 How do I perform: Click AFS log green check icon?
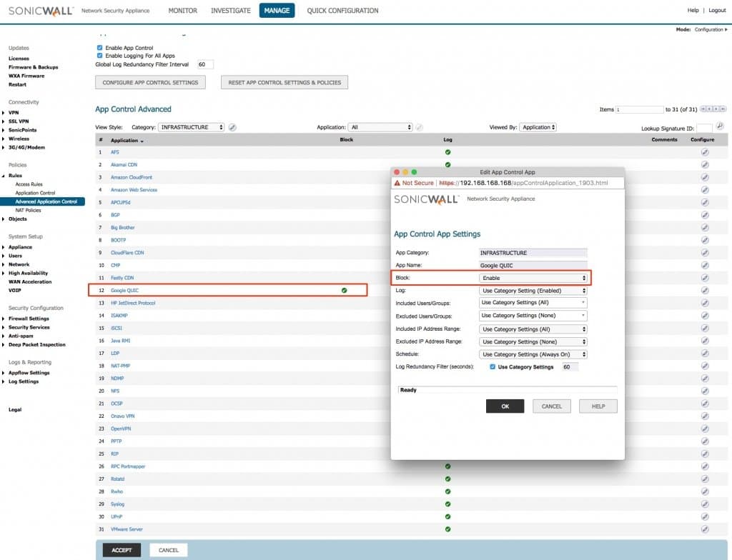coord(447,152)
